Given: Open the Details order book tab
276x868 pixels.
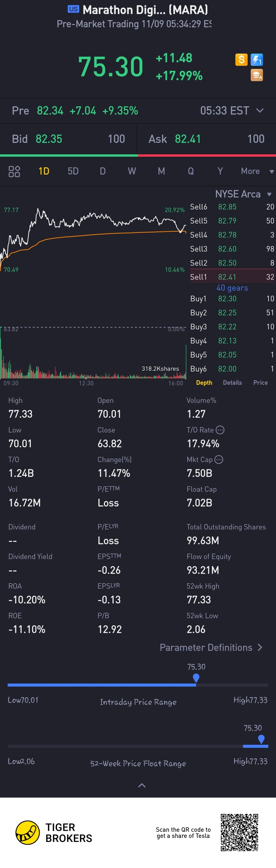Looking at the screenshot, I should pyautogui.click(x=233, y=382).
